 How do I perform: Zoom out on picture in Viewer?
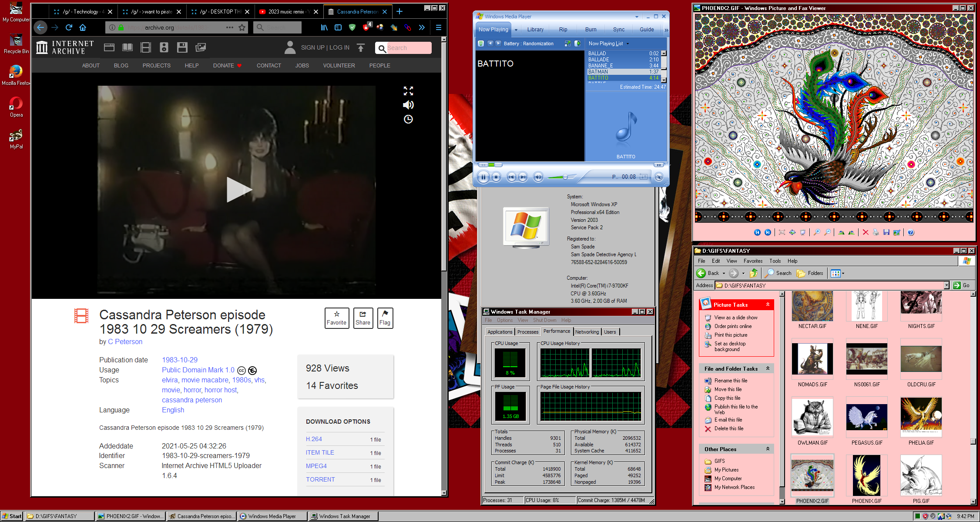(x=827, y=232)
